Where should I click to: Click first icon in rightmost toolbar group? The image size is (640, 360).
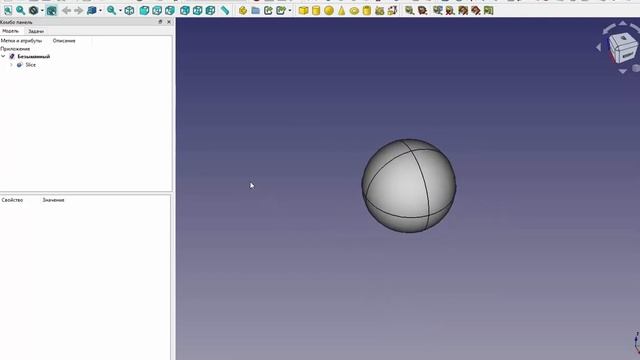pyautogui.click(x=409, y=11)
